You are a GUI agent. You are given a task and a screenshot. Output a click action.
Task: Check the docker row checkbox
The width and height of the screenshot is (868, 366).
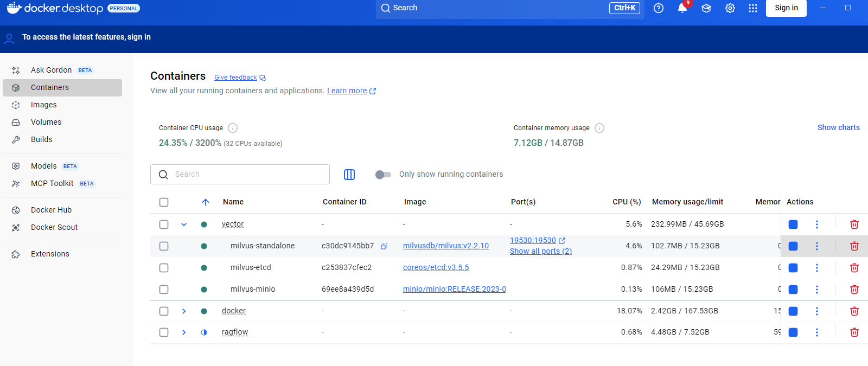164,311
